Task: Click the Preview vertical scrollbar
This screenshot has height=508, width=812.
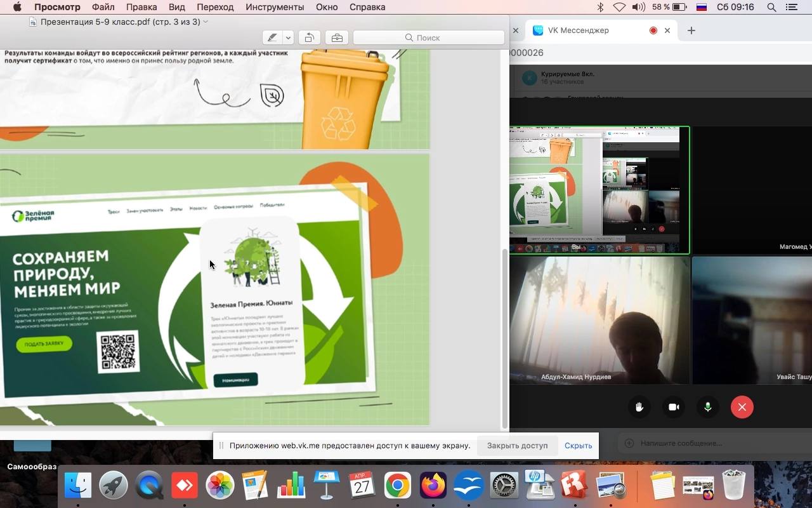Action: click(505, 337)
